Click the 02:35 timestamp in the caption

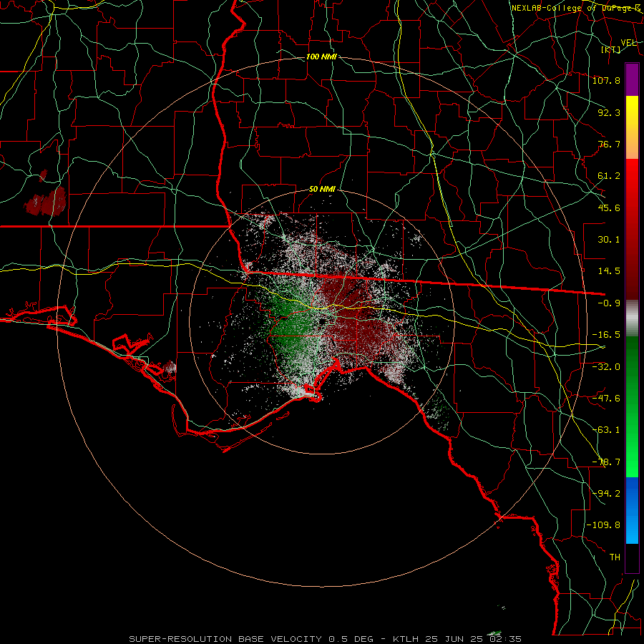pyautogui.click(x=505, y=639)
